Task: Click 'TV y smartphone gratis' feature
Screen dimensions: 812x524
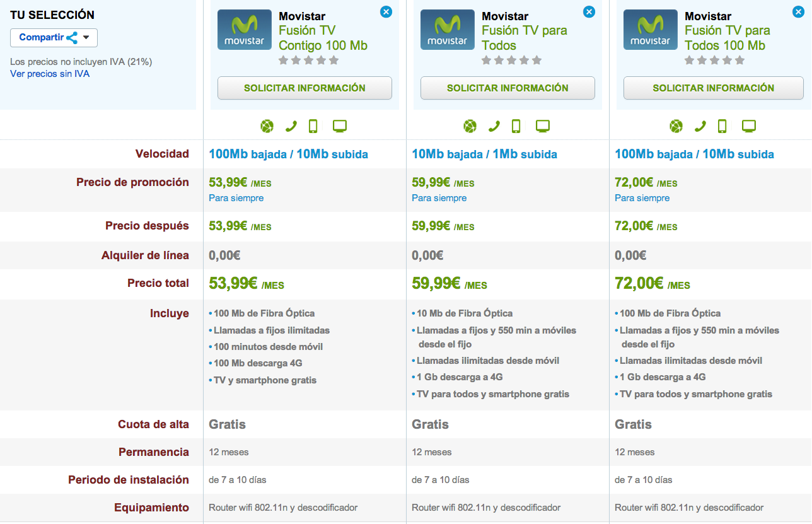Action: coord(265,380)
